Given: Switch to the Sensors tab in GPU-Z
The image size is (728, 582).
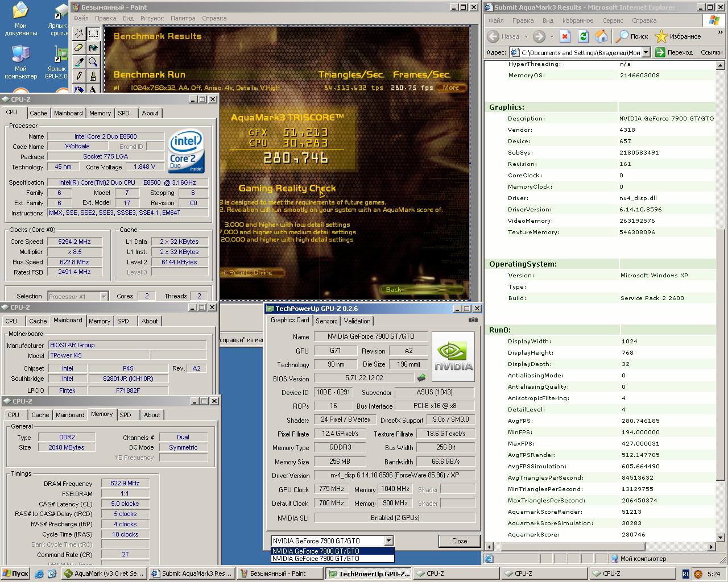Looking at the screenshot, I should [x=326, y=321].
